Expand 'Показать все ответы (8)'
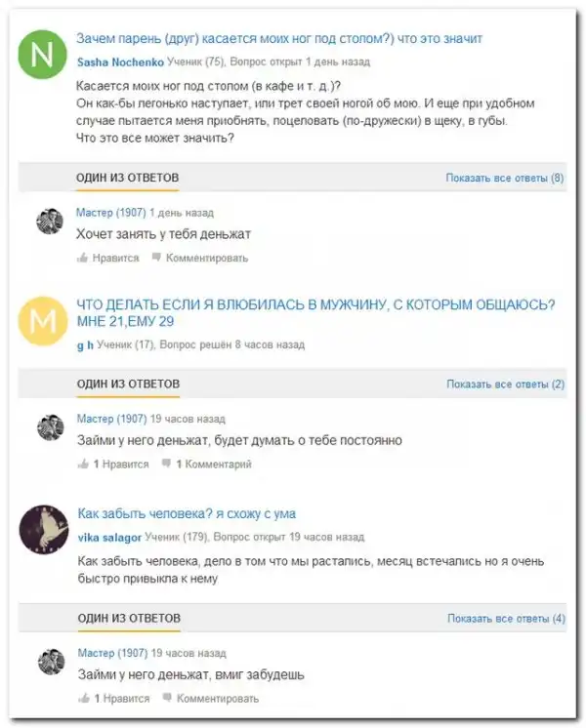 click(504, 178)
